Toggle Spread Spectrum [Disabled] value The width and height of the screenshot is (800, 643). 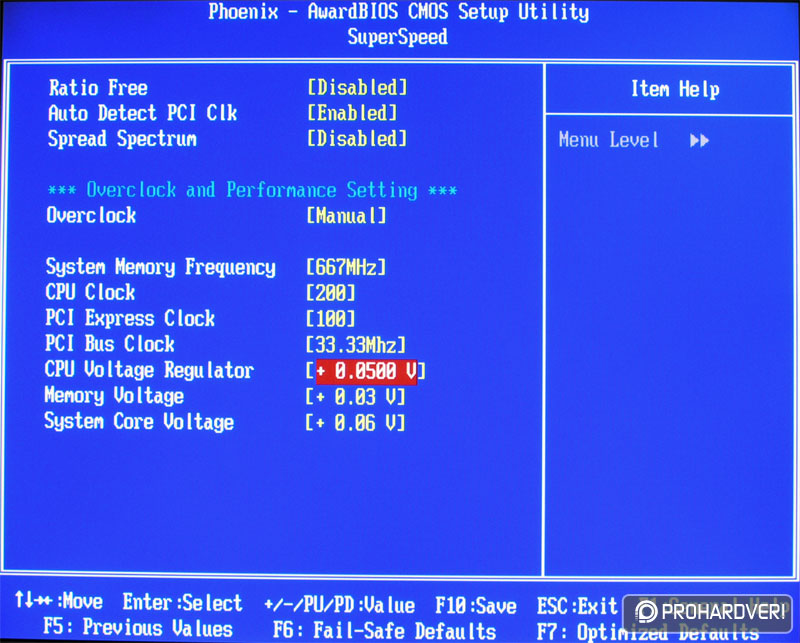(x=357, y=138)
